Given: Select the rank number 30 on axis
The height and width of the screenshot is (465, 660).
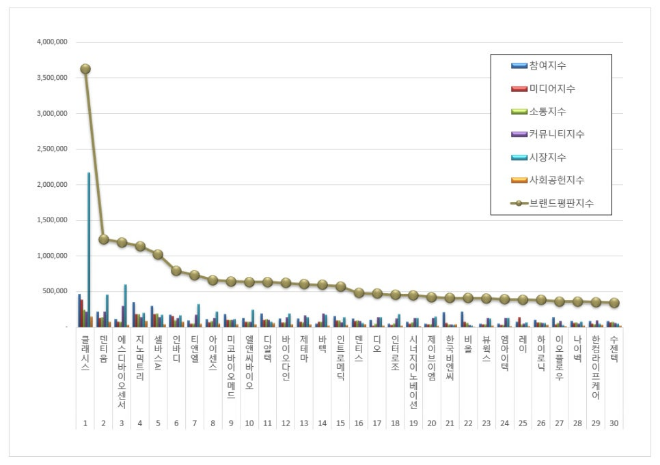Looking at the screenshot, I should coord(614,424).
